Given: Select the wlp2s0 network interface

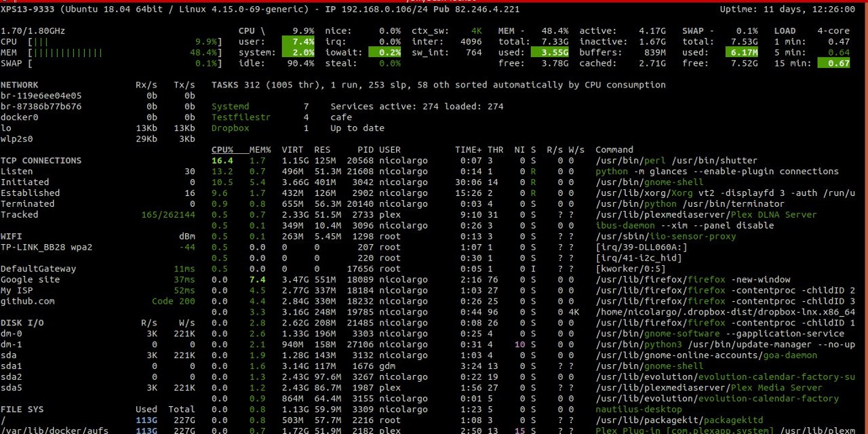Looking at the screenshot, I should [x=98, y=139].
